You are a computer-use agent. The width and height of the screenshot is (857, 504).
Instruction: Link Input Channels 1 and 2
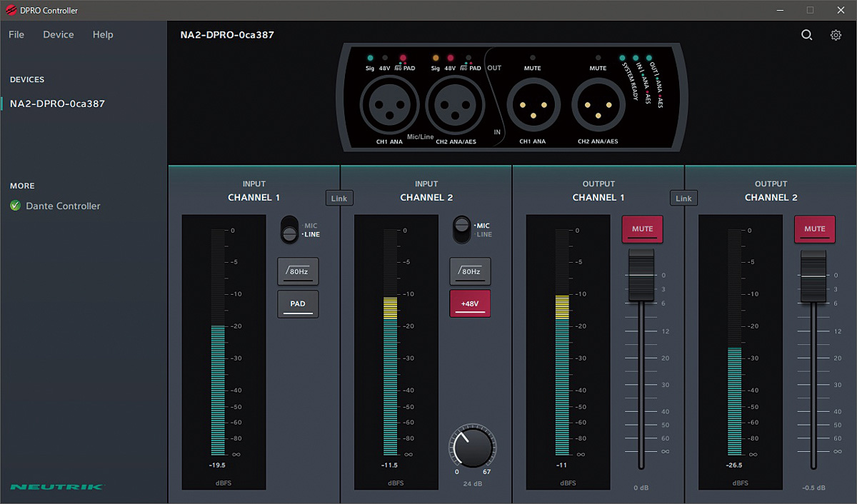click(339, 198)
